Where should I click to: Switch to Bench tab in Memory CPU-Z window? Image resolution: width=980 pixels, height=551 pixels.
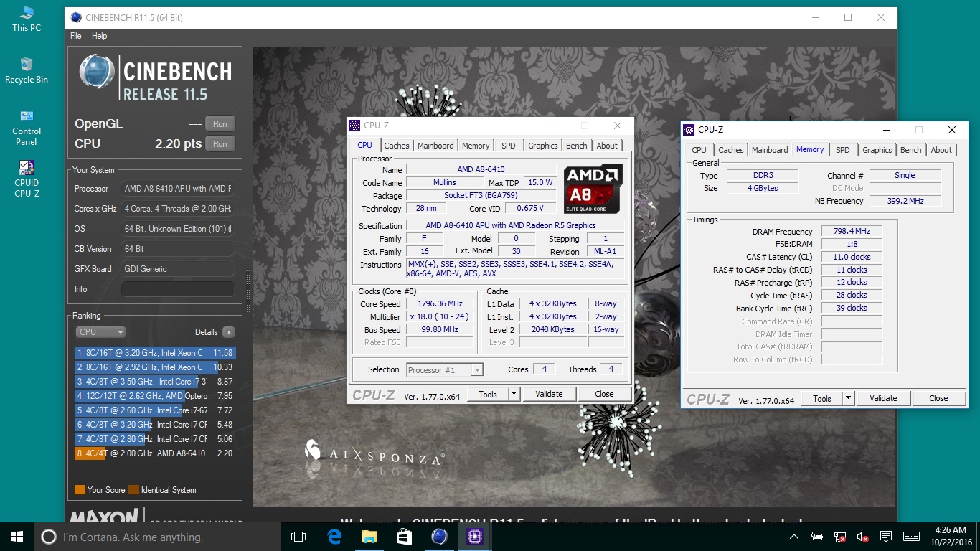click(911, 150)
